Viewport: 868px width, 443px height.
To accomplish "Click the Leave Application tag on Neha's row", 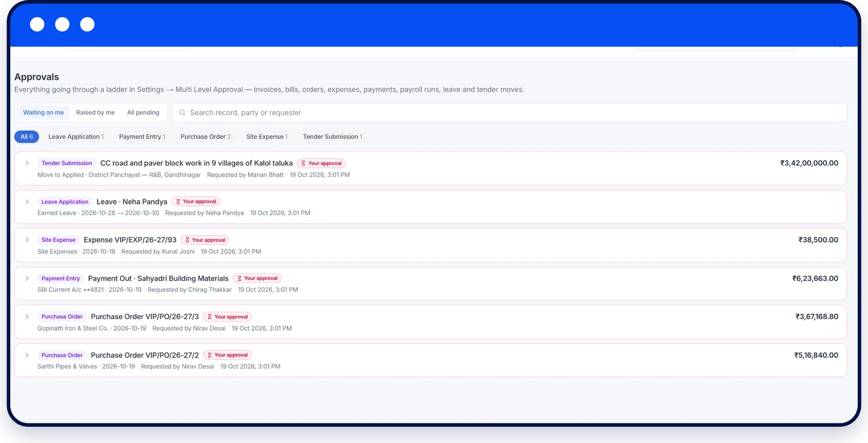I will pos(65,202).
